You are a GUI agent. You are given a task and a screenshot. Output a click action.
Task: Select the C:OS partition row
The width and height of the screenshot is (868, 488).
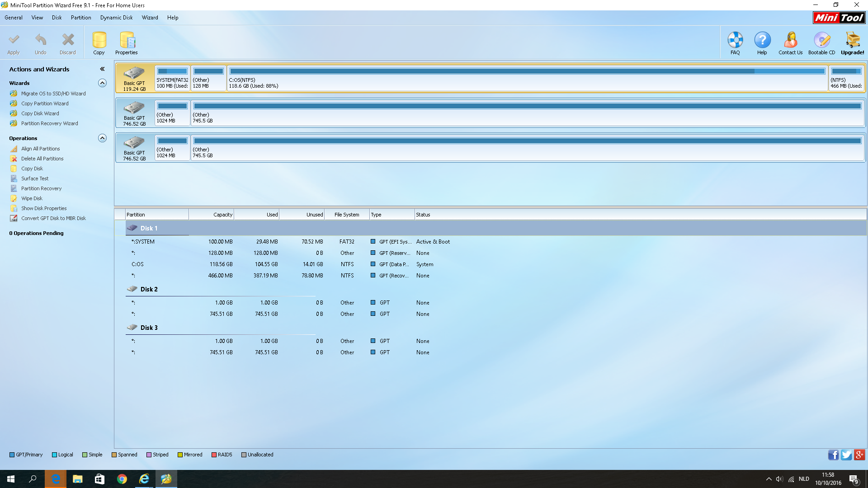pyautogui.click(x=496, y=264)
